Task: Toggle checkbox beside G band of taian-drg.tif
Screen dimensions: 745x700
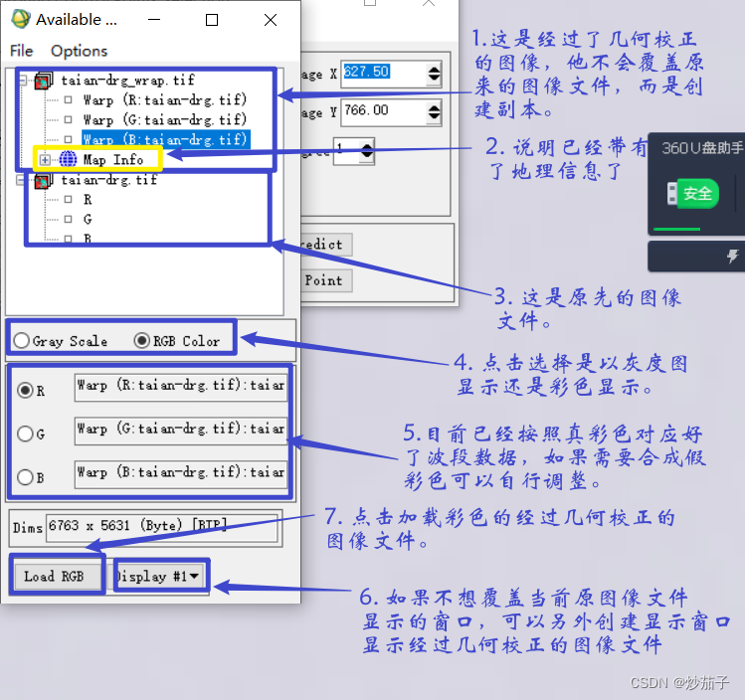Action: click(68, 220)
